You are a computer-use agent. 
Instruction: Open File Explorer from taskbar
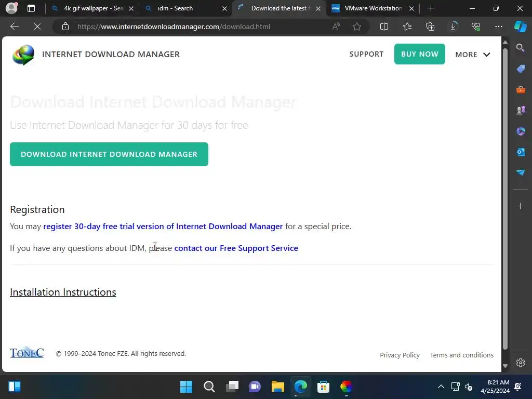(x=277, y=387)
